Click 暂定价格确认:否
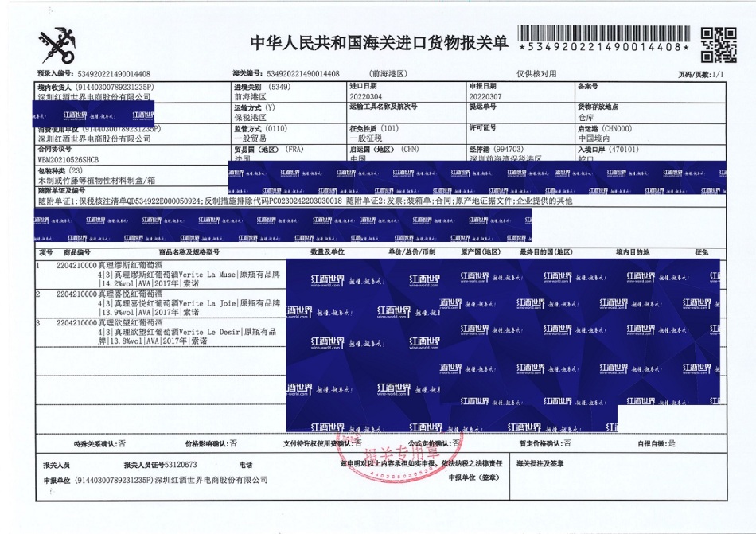 coord(545,443)
